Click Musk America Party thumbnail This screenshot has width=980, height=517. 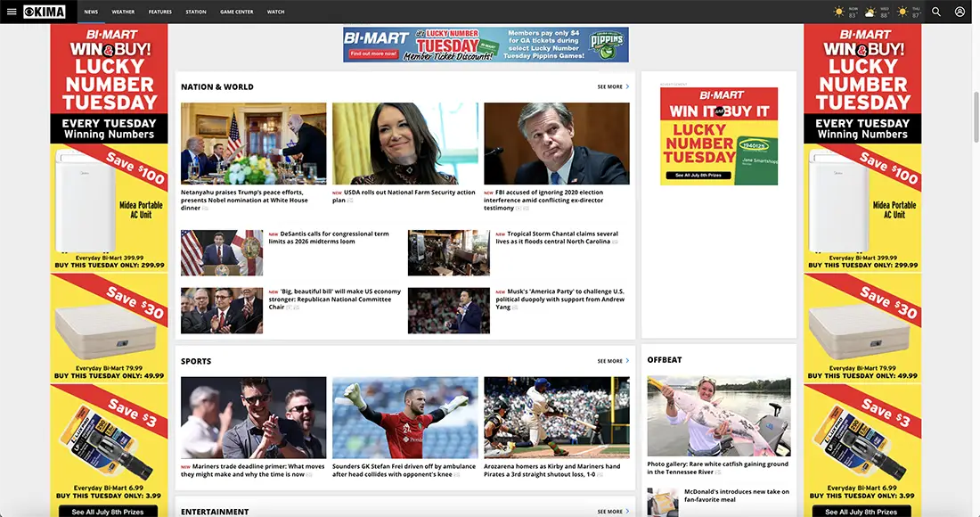click(449, 310)
